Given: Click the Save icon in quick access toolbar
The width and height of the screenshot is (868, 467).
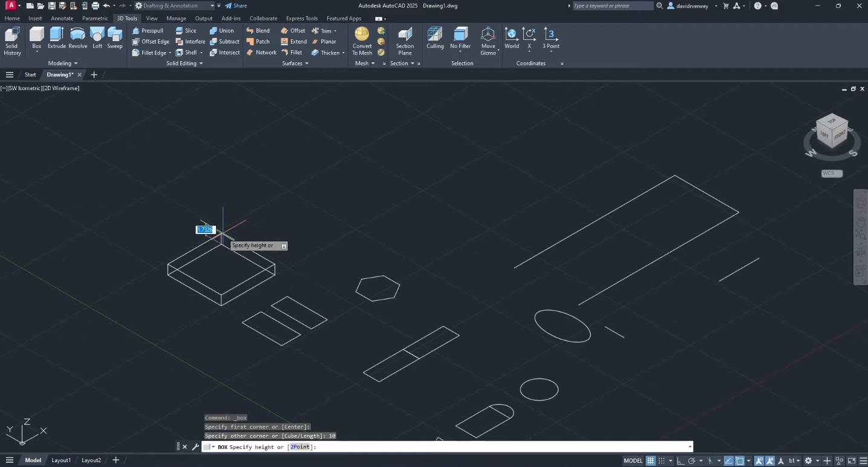Looking at the screenshot, I should [52, 5].
